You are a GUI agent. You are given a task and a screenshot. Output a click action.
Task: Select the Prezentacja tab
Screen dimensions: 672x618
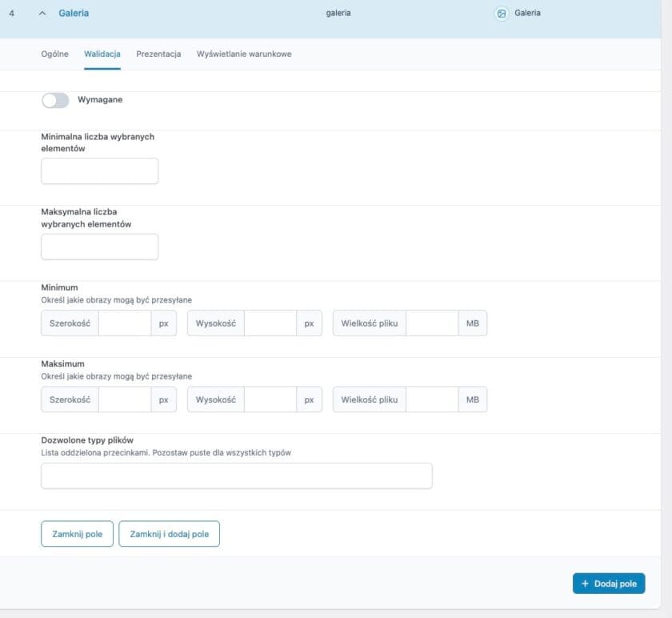click(x=158, y=54)
